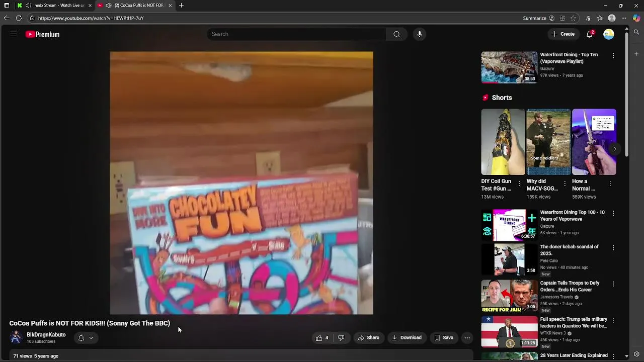Click the Jamesons Travels channel name

click(556, 297)
